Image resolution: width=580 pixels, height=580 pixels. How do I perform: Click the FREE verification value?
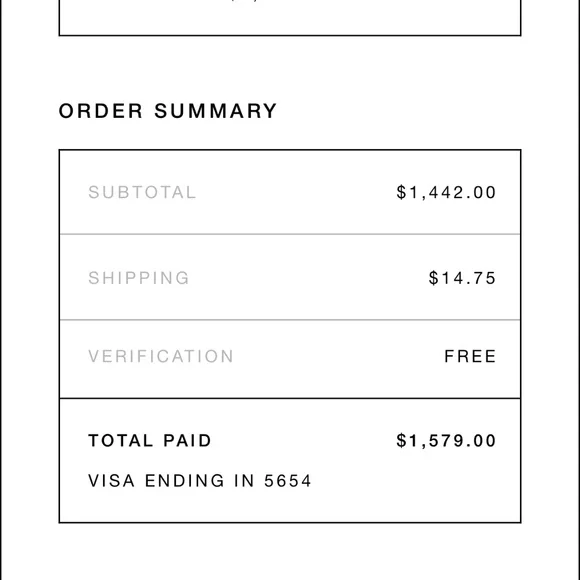coord(470,356)
